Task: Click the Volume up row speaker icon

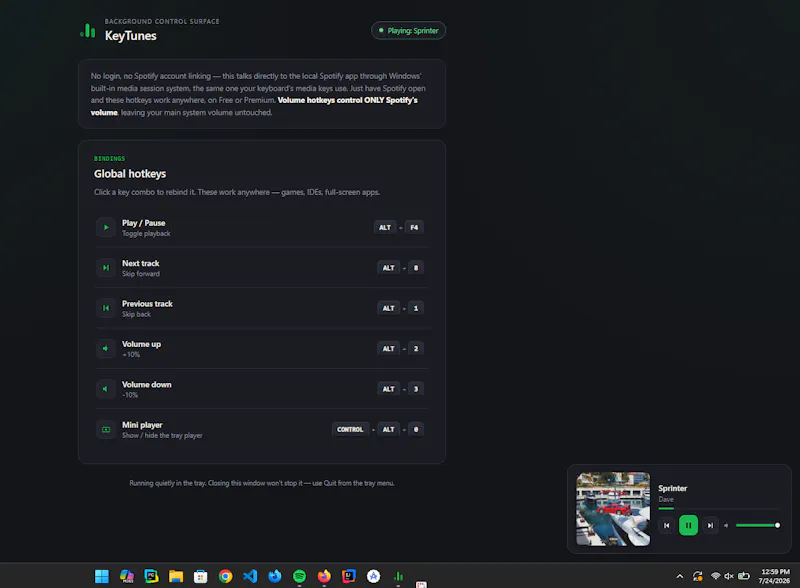Action: [106, 349]
